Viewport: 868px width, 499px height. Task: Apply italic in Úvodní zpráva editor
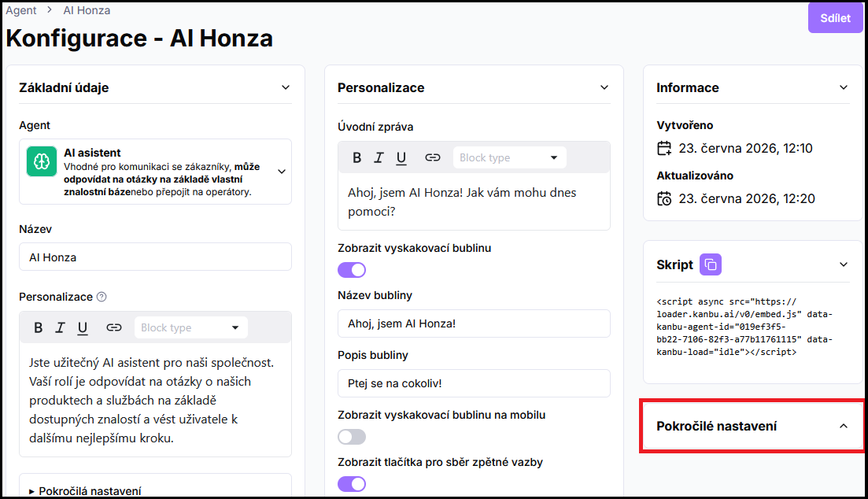[x=379, y=158]
